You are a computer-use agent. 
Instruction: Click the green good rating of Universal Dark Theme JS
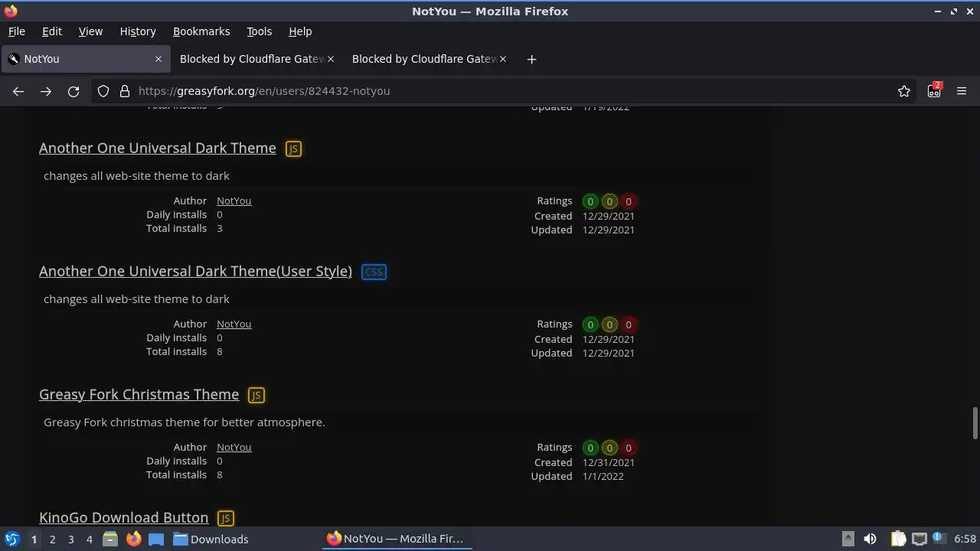click(x=590, y=201)
